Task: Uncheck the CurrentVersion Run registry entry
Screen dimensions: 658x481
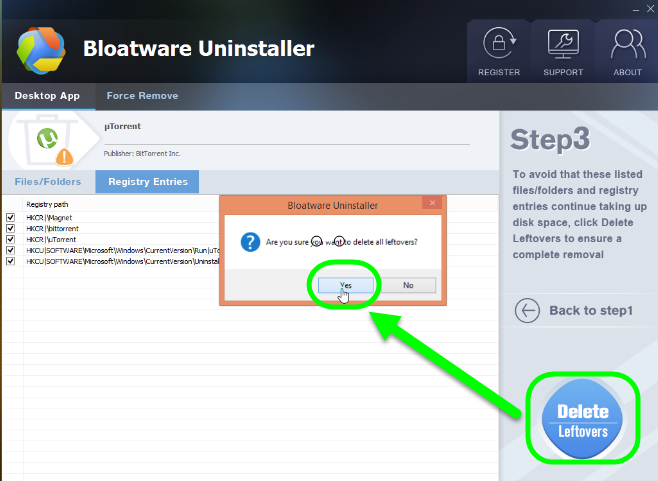Action: 10,250
